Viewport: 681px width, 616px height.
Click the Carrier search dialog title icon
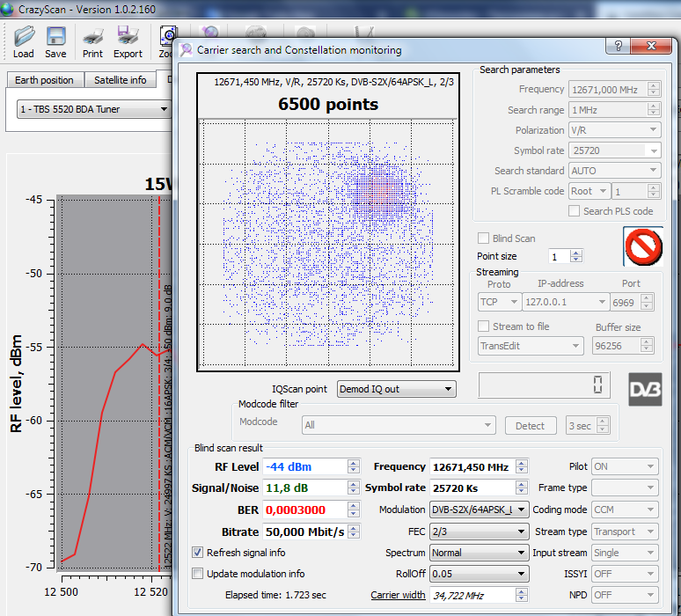pos(187,50)
